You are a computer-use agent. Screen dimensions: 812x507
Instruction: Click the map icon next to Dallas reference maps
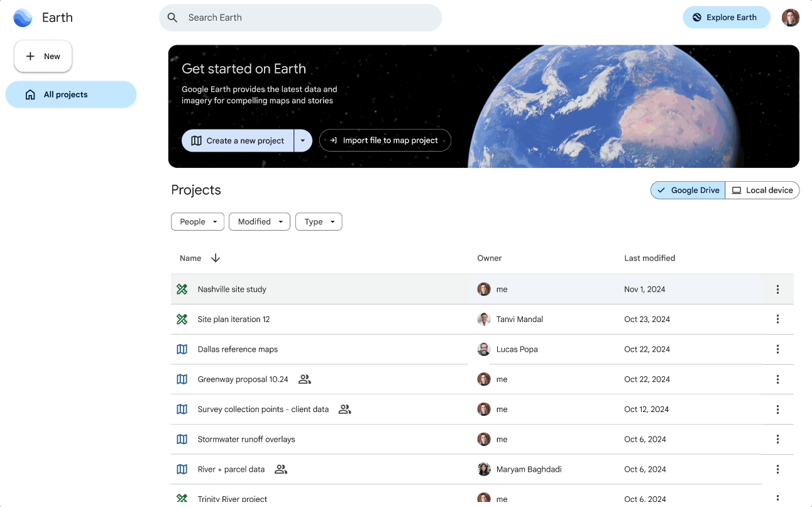[x=182, y=349]
